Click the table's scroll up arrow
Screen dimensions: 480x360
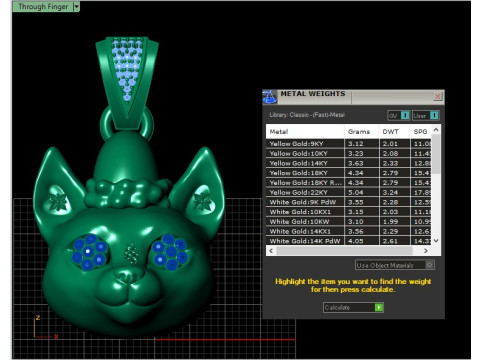pos(436,129)
